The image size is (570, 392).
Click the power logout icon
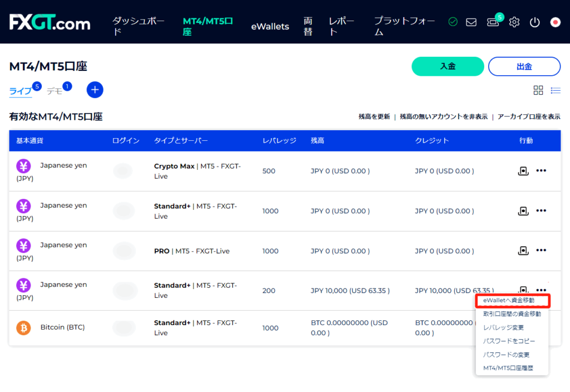[534, 22]
